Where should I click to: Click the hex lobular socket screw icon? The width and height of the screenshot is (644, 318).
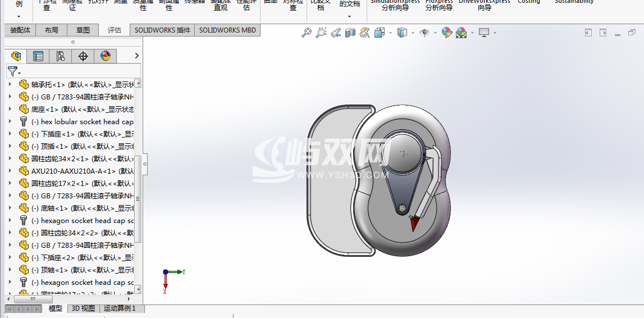point(24,121)
